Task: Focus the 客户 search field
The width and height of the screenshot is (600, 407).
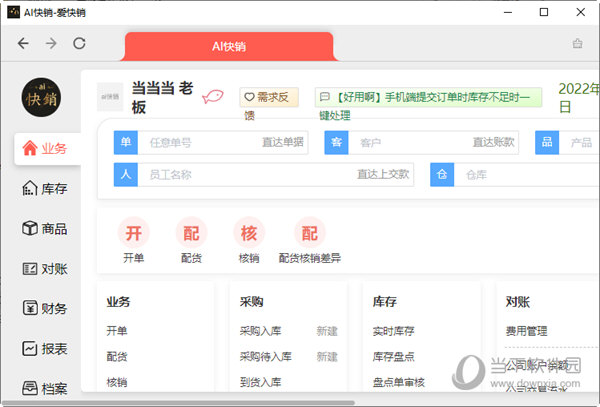Action: coord(433,143)
